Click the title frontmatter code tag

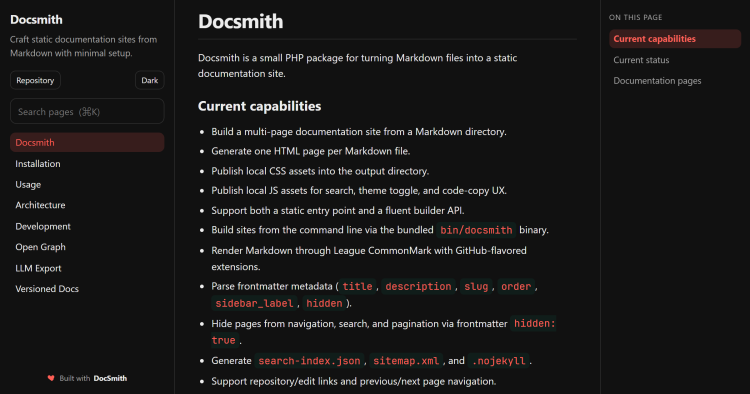click(357, 286)
